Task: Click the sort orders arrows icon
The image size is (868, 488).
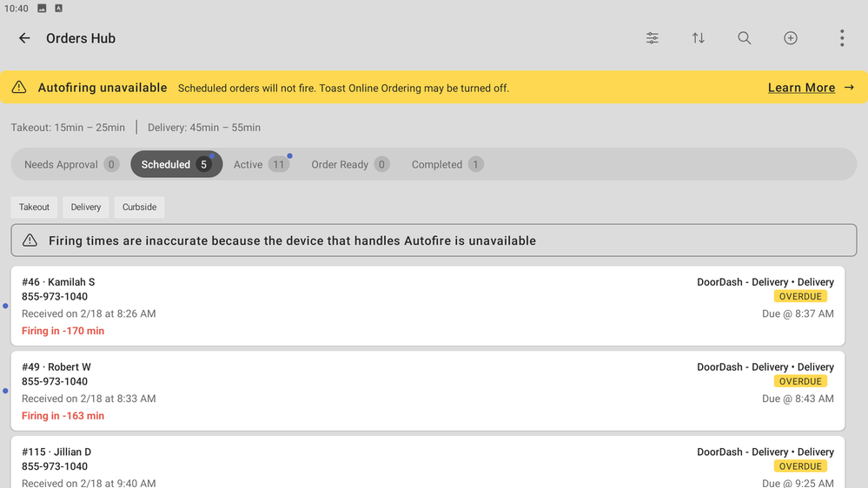Action: click(699, 38)
